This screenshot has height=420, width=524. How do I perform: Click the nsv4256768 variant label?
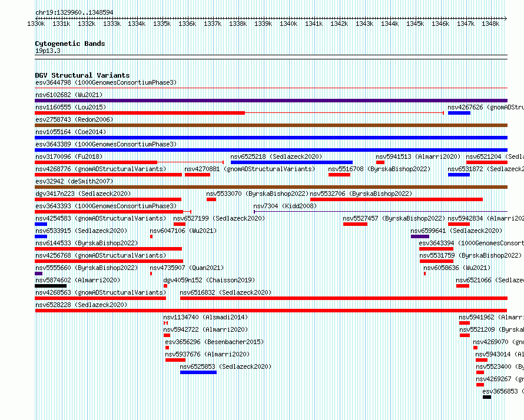click(x=101, y=255)
